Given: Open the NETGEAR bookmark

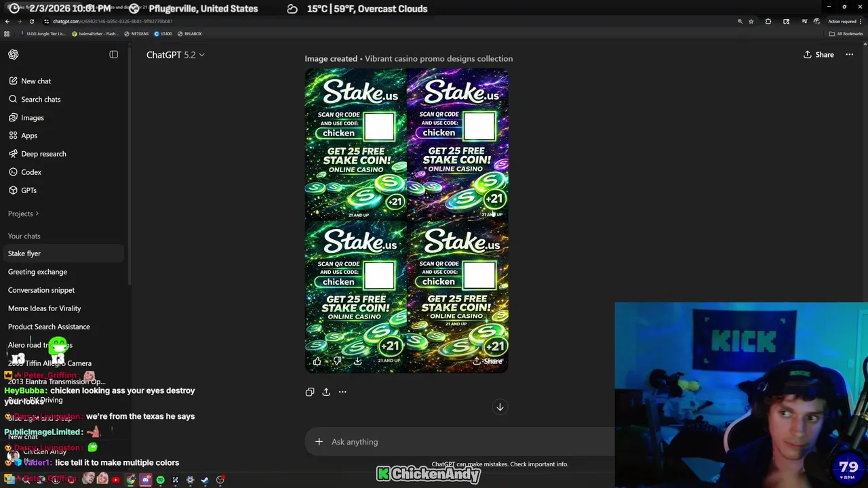Looking at the screenshot, I should pos(136,34).
